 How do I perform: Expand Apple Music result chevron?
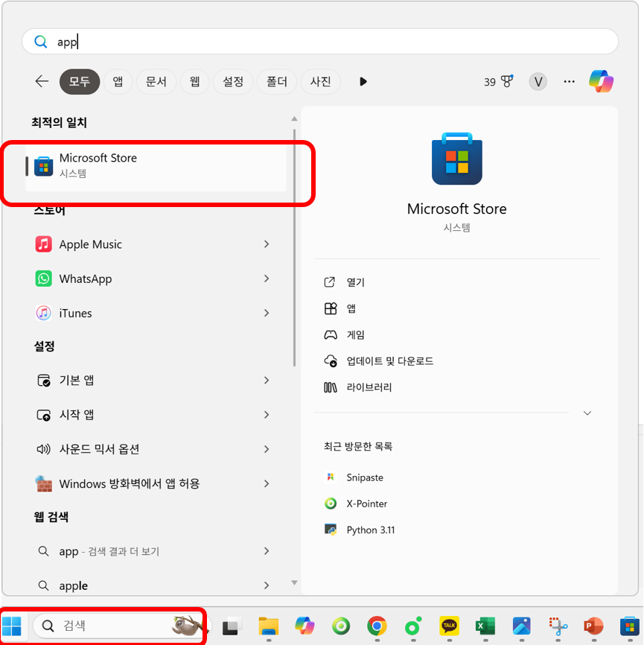267,244
